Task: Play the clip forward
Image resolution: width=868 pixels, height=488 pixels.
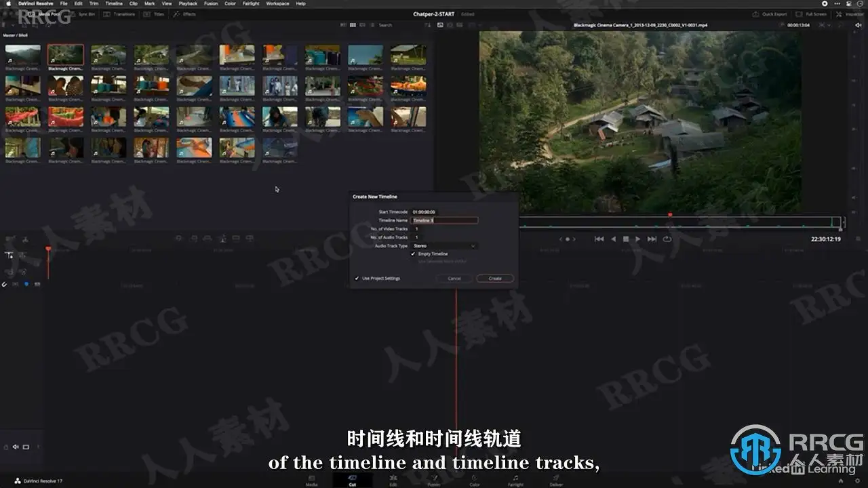Action: point(638,239)
